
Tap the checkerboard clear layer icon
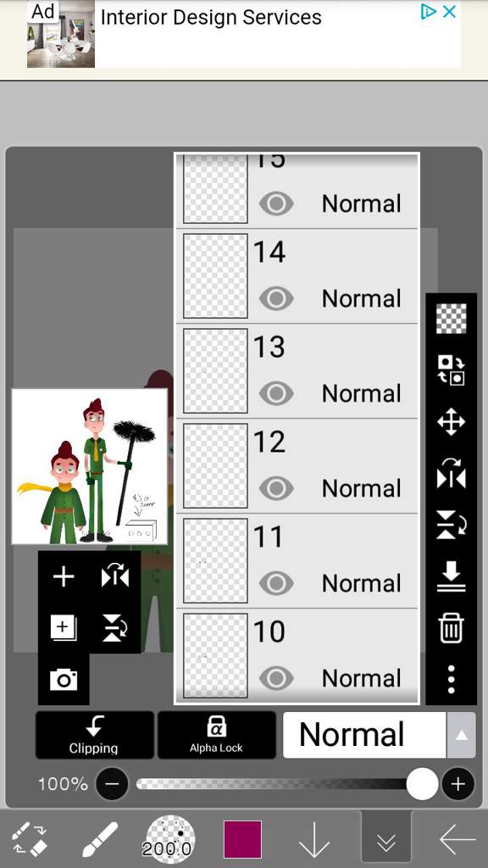point(451,319)
